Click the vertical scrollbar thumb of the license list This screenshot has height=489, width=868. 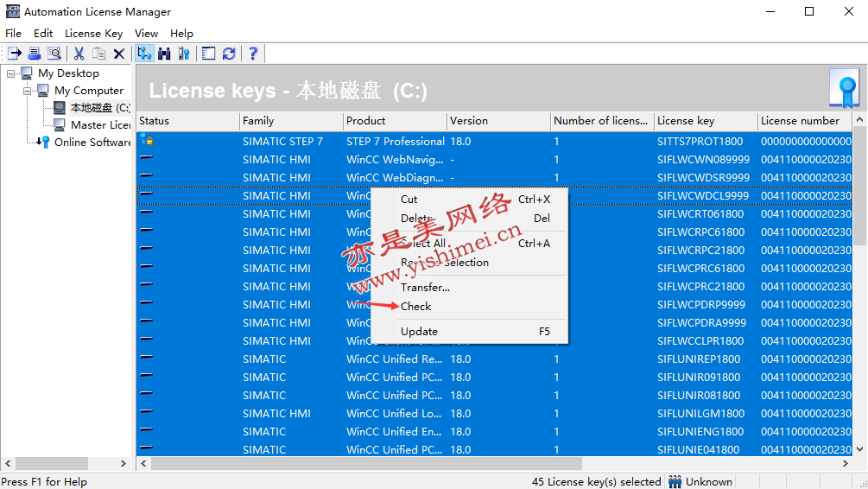(x=859, y=186)
